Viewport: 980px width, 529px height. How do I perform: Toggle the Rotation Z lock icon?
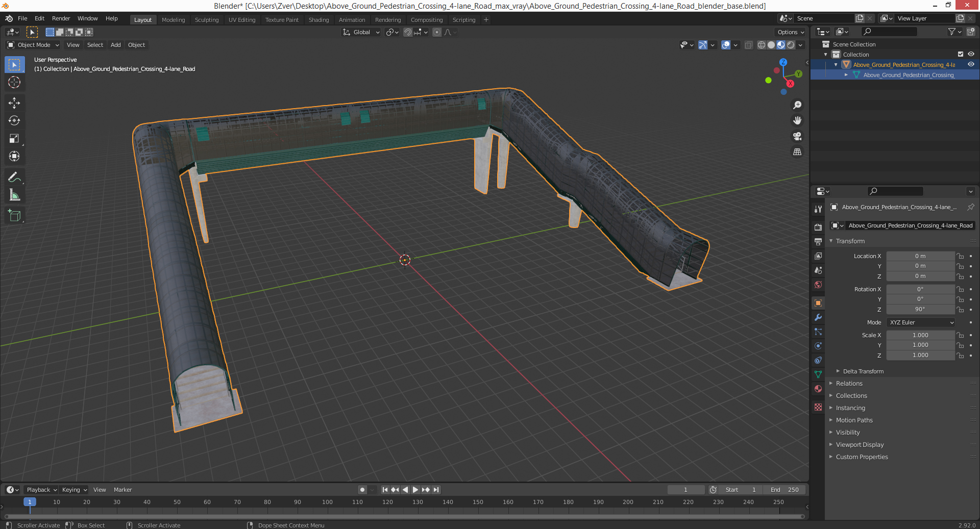[960, 309]
